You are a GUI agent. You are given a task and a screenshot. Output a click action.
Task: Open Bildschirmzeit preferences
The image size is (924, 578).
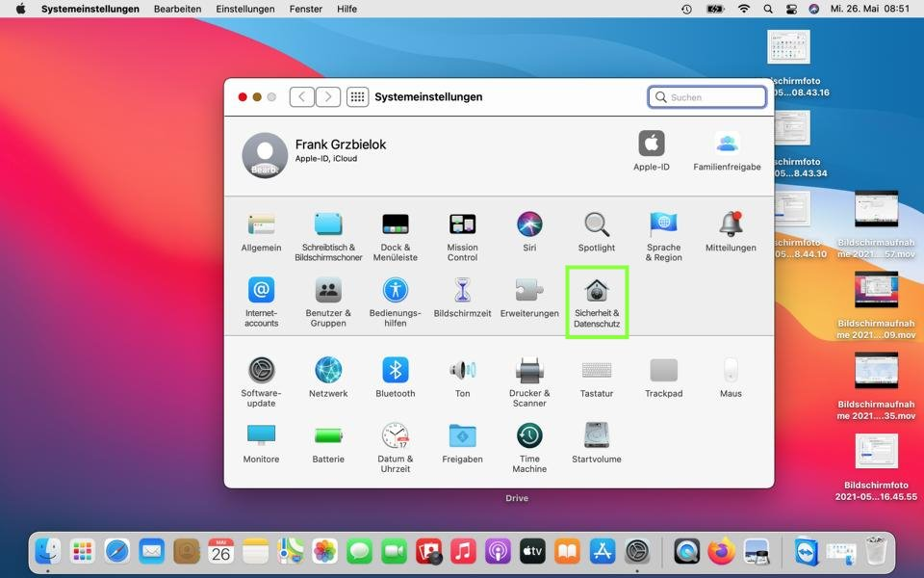pos(463,298)
